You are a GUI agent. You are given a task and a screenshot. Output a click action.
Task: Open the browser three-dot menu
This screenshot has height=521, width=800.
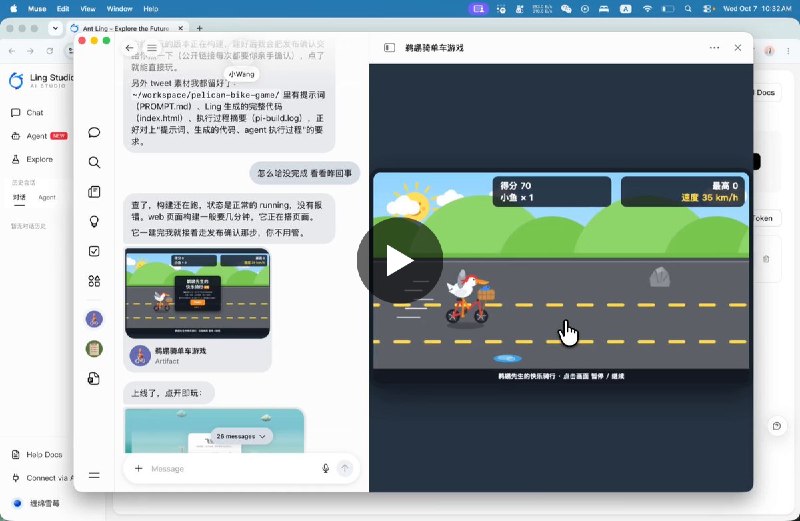pos(788,51)
